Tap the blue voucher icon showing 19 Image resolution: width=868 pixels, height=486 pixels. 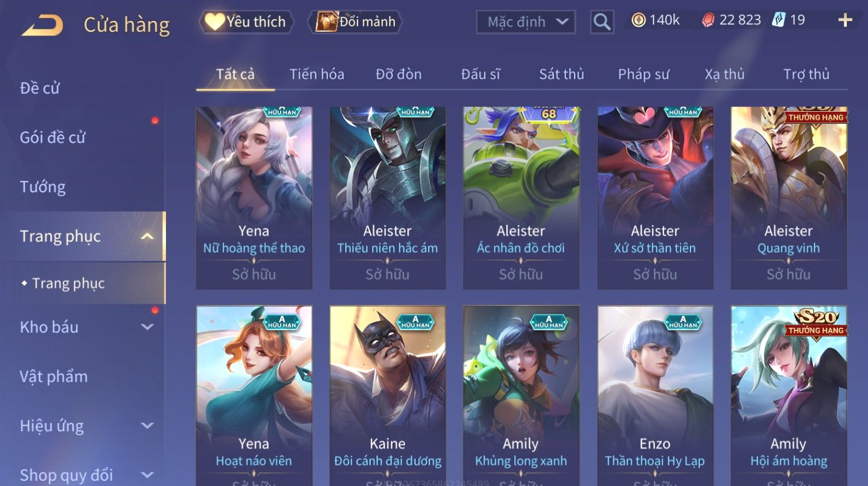click(x=779, y=20)
